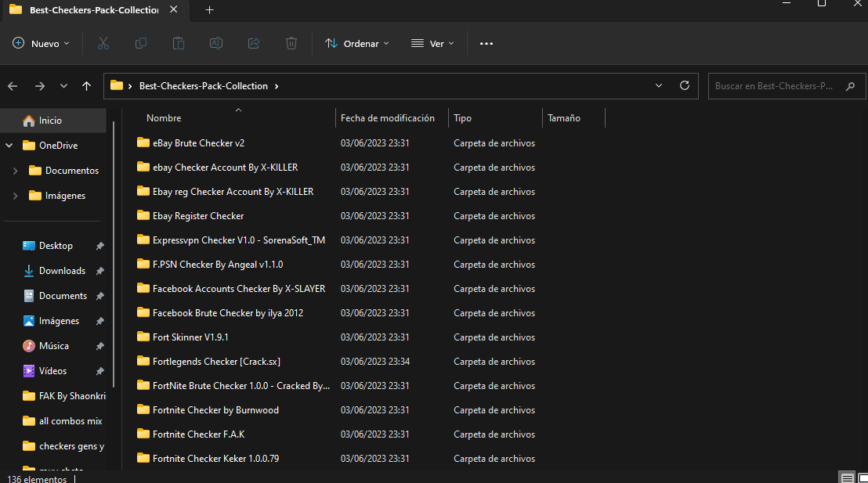Expand the Documentos tree node
The width and height of the screenshot is (868, 483).
[x=16, y=171]
